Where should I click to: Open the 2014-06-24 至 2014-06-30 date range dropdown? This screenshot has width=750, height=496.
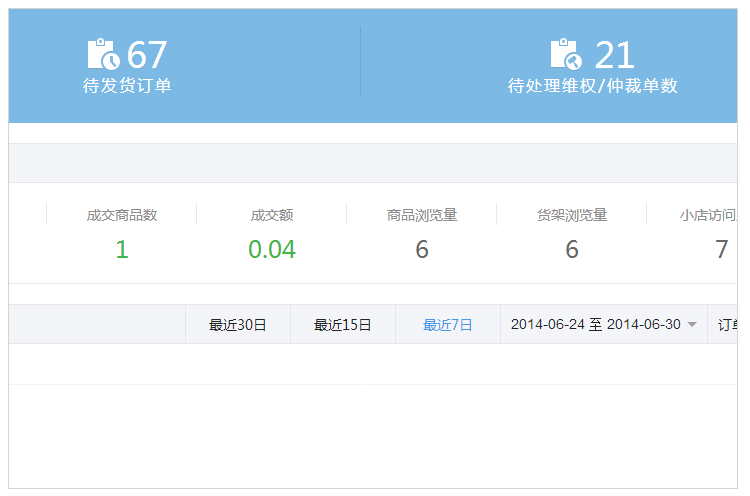click(604, 324)
